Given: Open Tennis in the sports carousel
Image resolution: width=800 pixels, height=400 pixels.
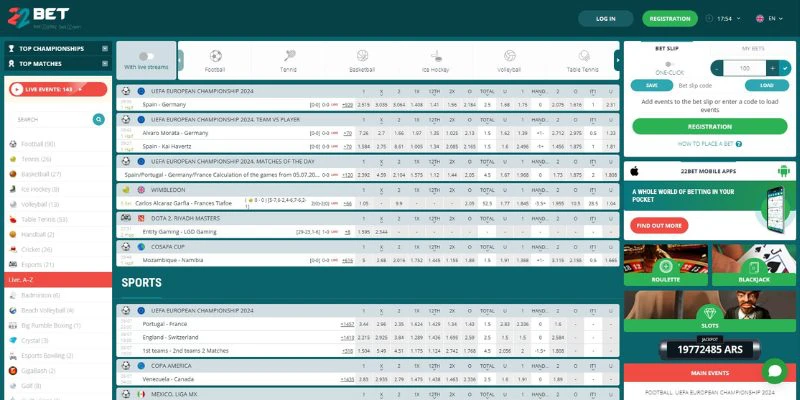Looking at the screenshot, I should [288, 61].
